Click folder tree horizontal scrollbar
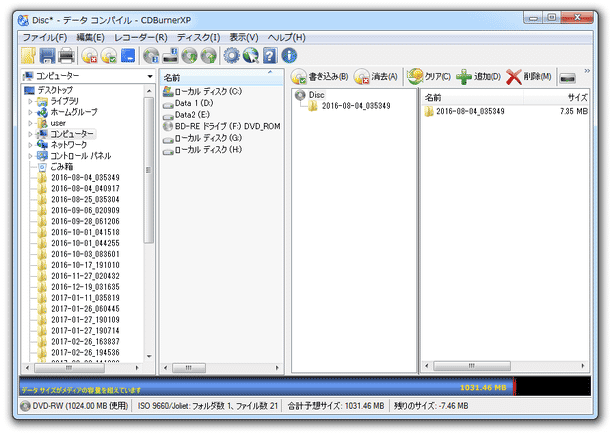The width and height of the screenshot is (612, 434). tap(69, 368)
